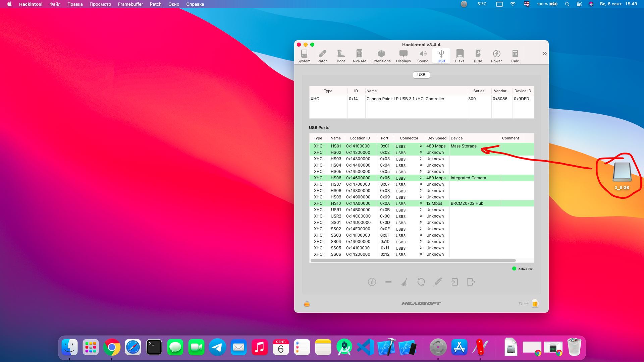The image size is (644, 362).
Task: Open Telegram from the Dock
Action: (217, 347)
